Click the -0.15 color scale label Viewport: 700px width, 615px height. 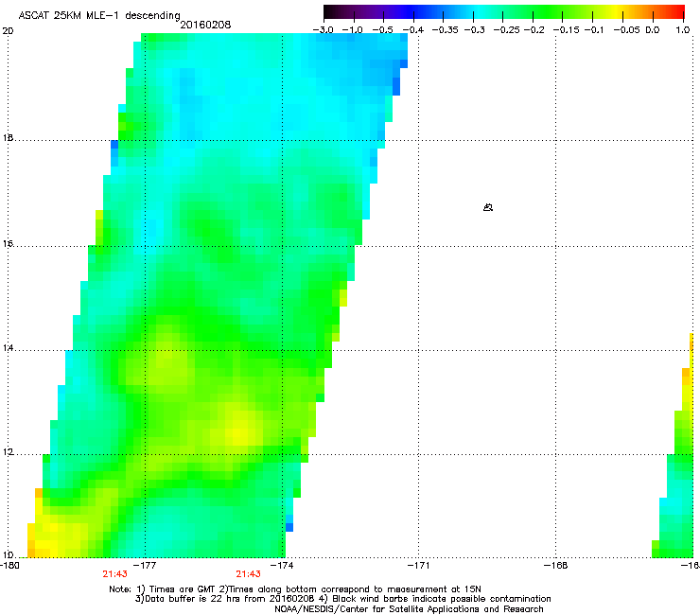click(x=566, y=30)
